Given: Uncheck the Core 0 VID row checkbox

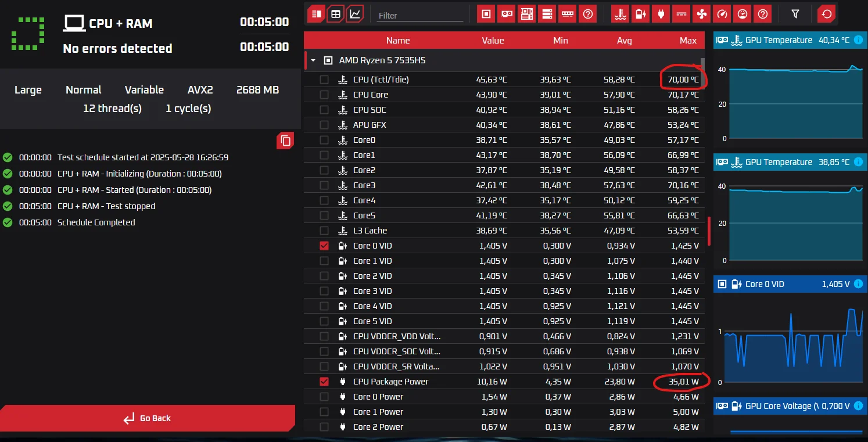Looking at the screenshot, I should click(x=324, y=246).
